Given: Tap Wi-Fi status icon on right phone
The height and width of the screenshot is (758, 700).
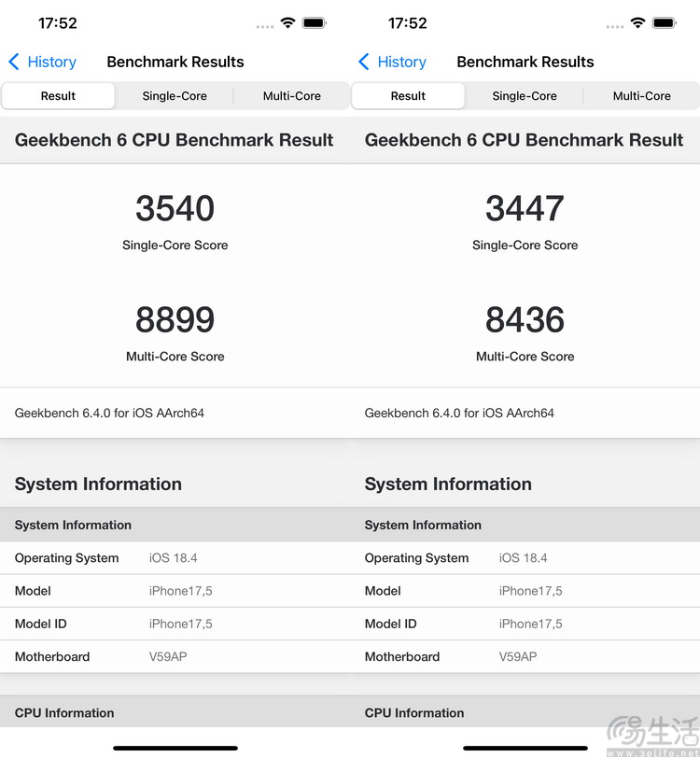Looking at the screenshot, I should pos(637,22).
